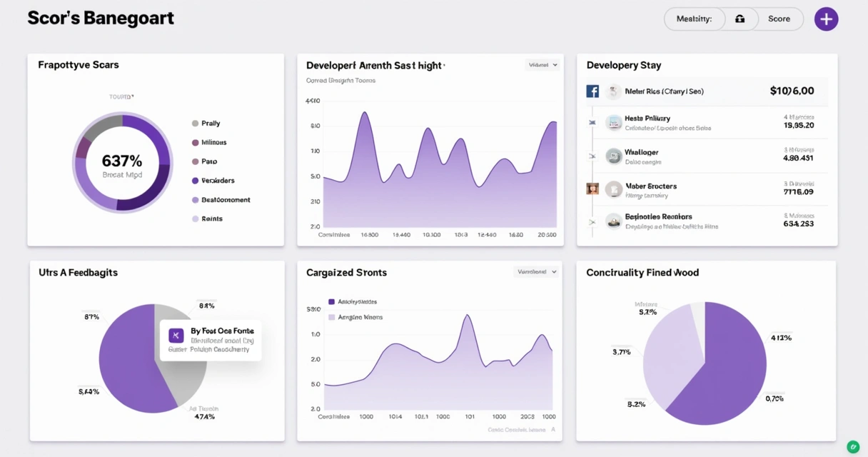Screen dimensions: 868x457
Task: Click the Scor's Banegoart page title
Action: pyautogui.click(x=100, y=19)
